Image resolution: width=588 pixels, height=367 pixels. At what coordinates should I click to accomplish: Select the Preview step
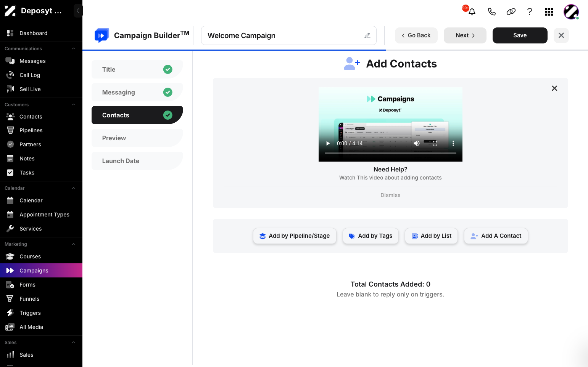pyautogui.click(x=137, y=138)
